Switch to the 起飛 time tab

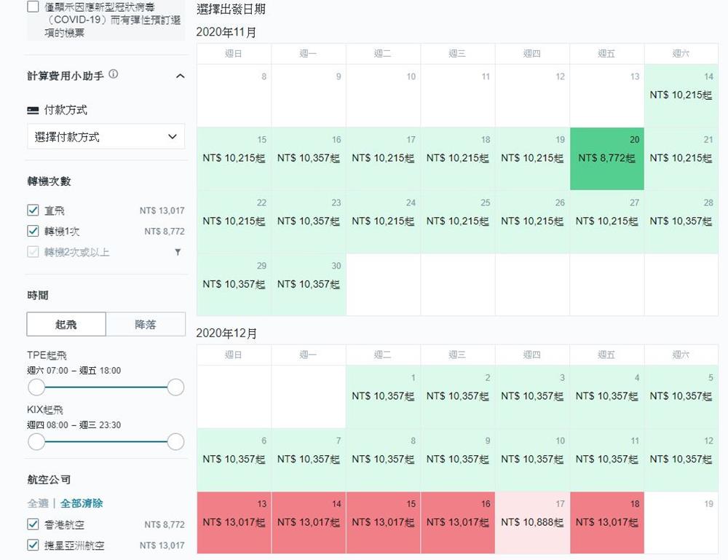(x=66, y=324)
